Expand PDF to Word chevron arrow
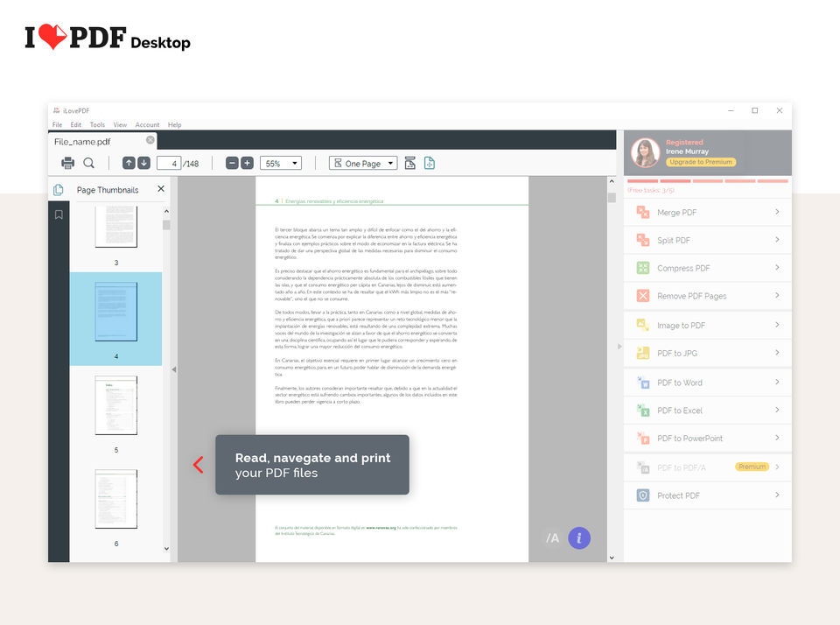840x625 pixels. (777, 382)
